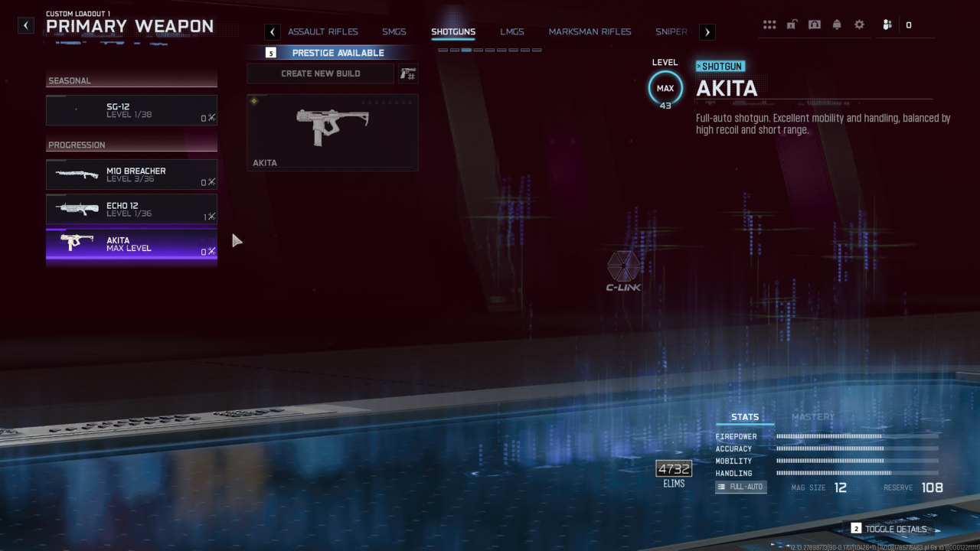Click the Handling stat bar
980x551 pixels.
pyautogui.click(x=857, y=473)
